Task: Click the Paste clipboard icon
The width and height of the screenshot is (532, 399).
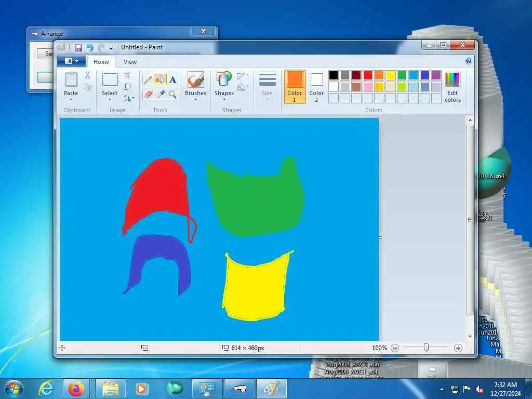Action: pos(71,79)
